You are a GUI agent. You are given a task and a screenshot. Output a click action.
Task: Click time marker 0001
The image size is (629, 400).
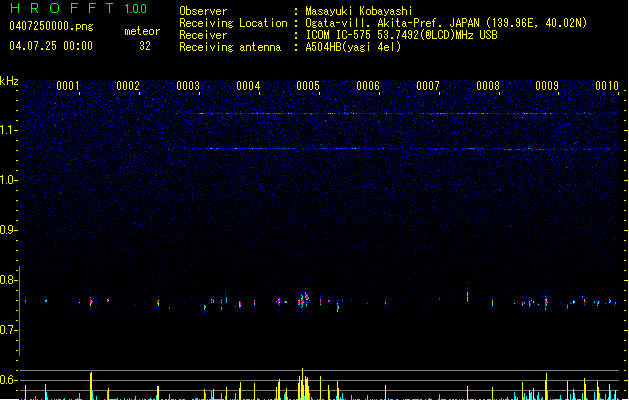(68, 85)
